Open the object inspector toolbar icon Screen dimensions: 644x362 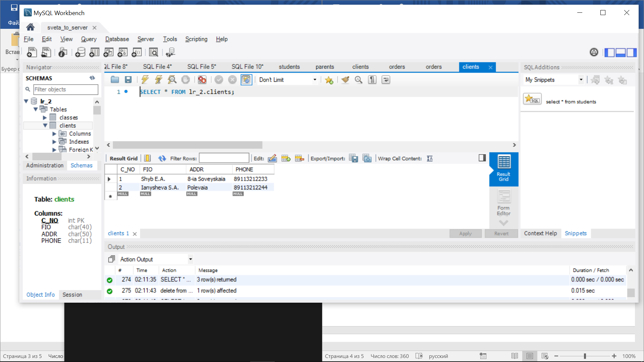[63, 52]
